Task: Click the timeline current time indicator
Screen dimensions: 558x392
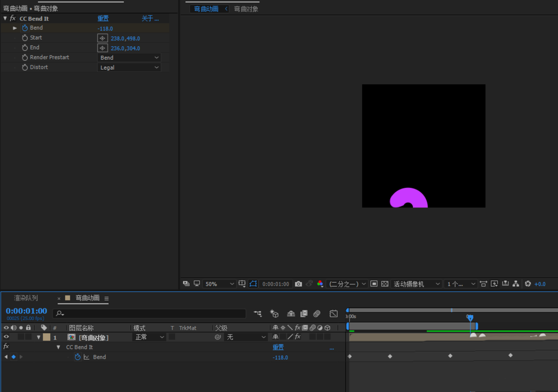Action: (x=470, y=317)
